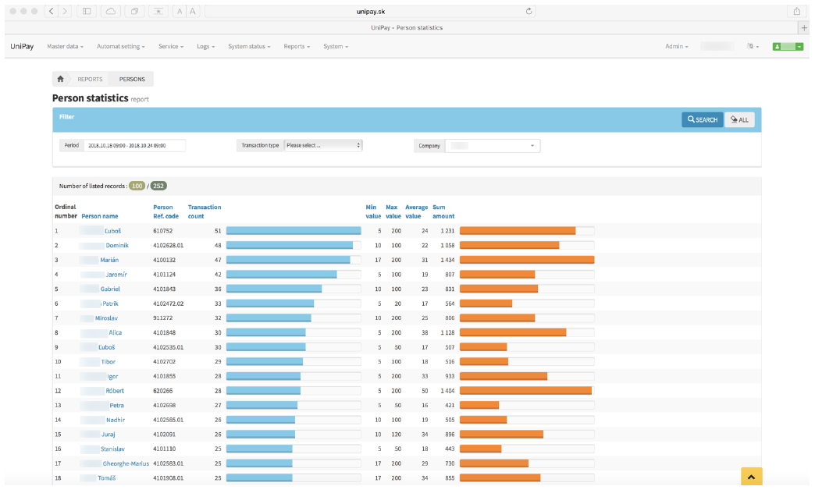Open the Admin dropdown menu
Image resolution: width=815 pixels, height=504 pixels.
click(x=676, y=47)
